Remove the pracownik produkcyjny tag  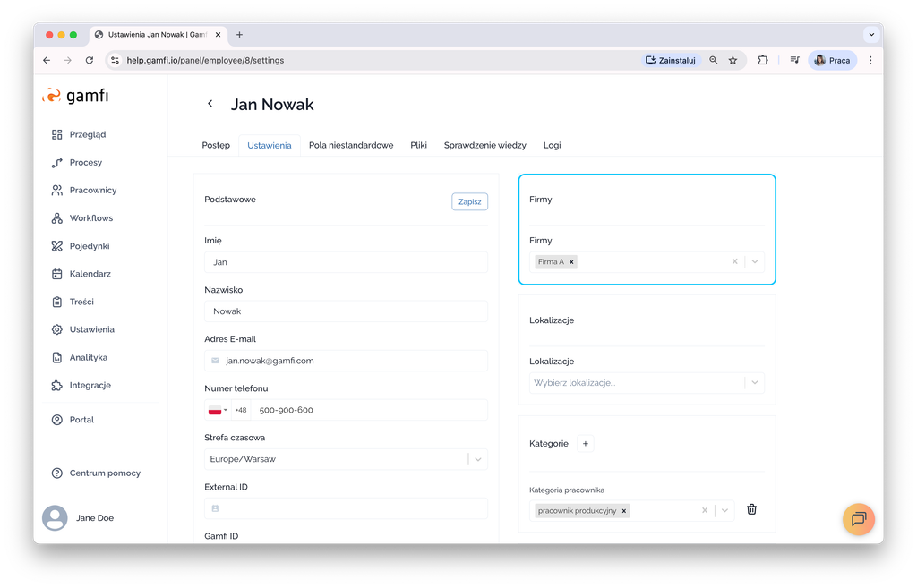pyautogui.click(x=624, y=511)
